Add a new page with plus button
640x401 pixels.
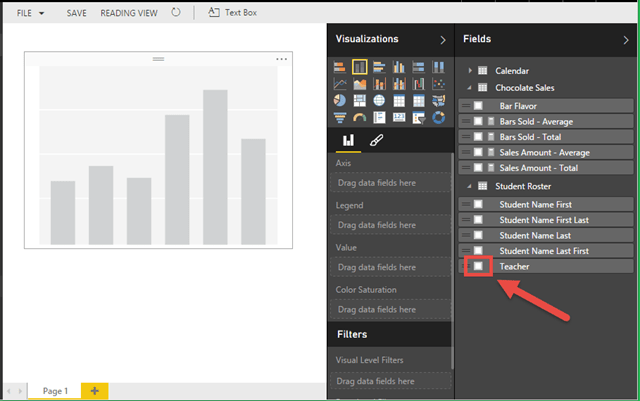(95, 391)
